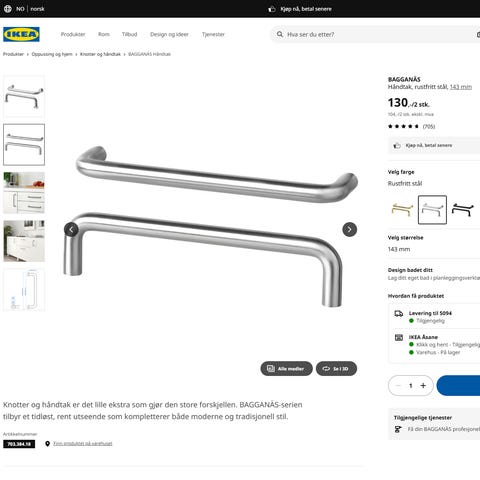Select the brass color handle swatch
Image resolution: width=480 pixels, height=480 pixels.
402,210
